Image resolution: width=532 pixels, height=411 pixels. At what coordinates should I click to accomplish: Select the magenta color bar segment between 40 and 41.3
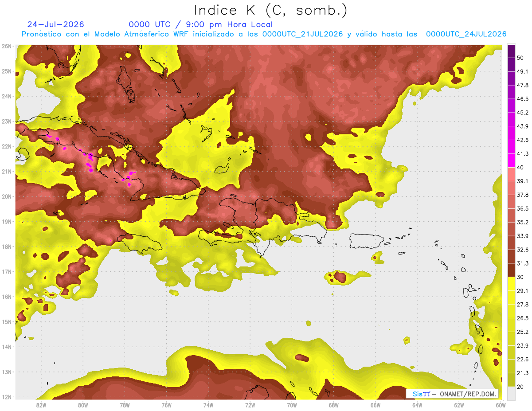point(511,160)
